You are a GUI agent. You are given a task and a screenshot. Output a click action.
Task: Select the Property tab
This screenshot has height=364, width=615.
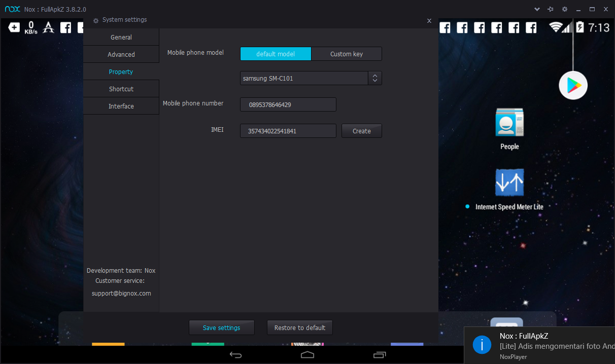click(x=121, y=72)
